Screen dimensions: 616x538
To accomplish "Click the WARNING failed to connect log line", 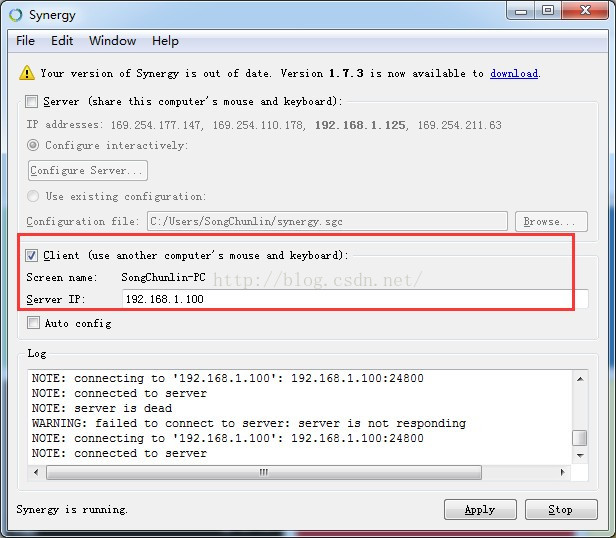I will pyautogui.click(x=249, y=423).
